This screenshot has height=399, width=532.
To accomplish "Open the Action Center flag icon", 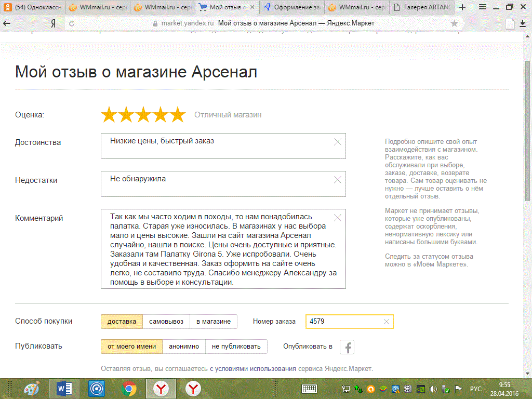I will (458, 389).
